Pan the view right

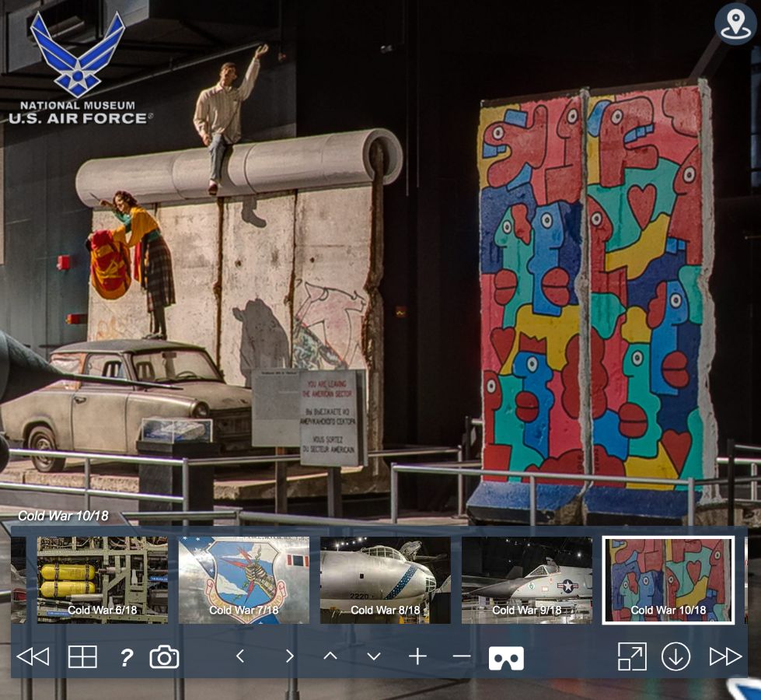(289, 656)
